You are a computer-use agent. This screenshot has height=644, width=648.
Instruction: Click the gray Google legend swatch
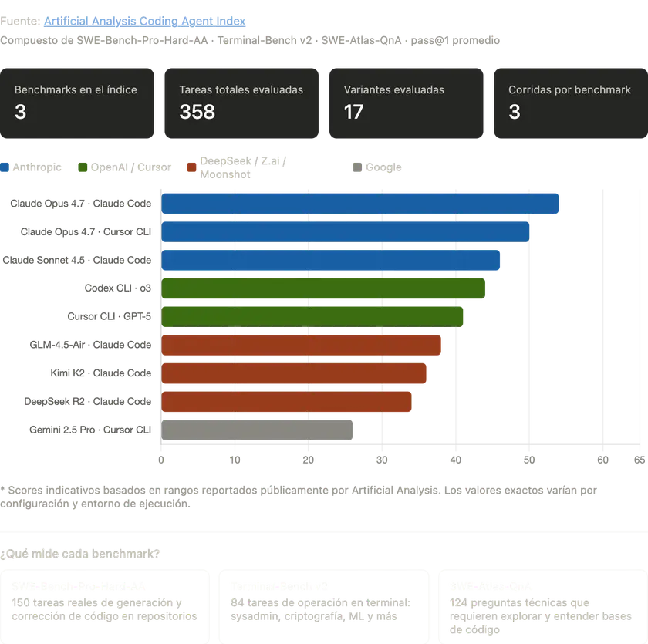[357, 167]
